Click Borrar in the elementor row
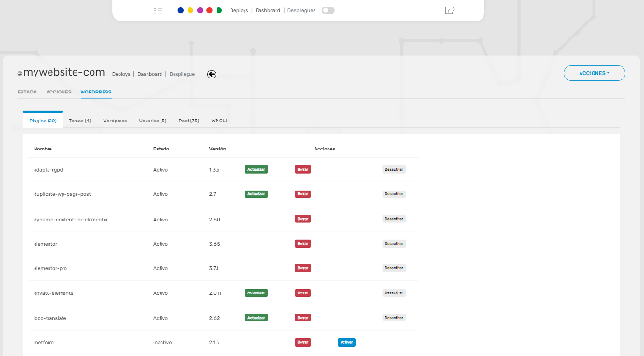The width and height of the screenshot is (644, 356). (302, 243)
